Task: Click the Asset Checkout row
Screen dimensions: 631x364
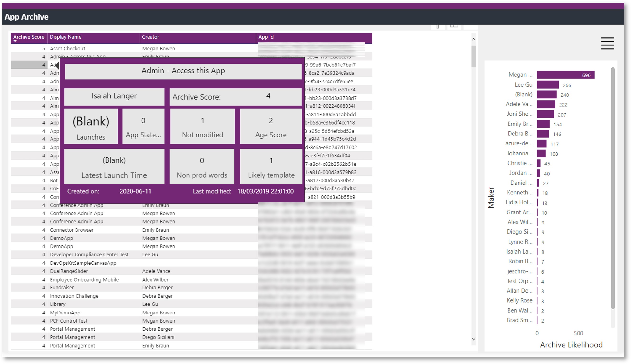Action: (67, 48)
